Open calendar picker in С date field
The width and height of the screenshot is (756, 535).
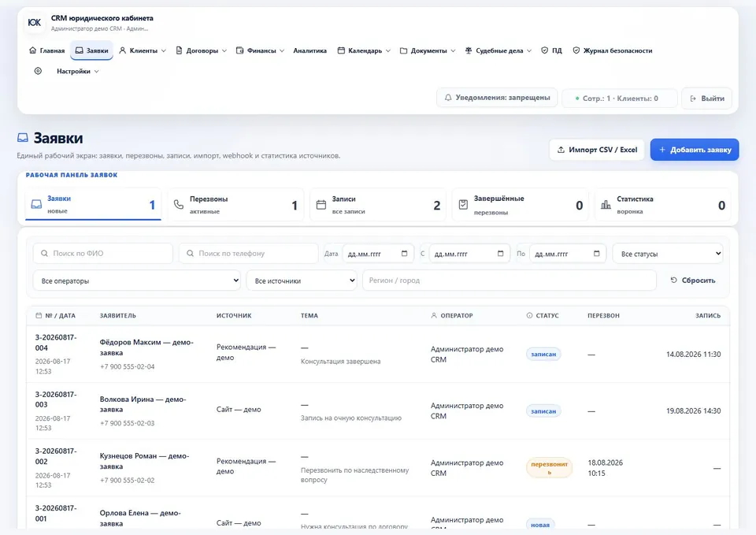click(500, 253)
